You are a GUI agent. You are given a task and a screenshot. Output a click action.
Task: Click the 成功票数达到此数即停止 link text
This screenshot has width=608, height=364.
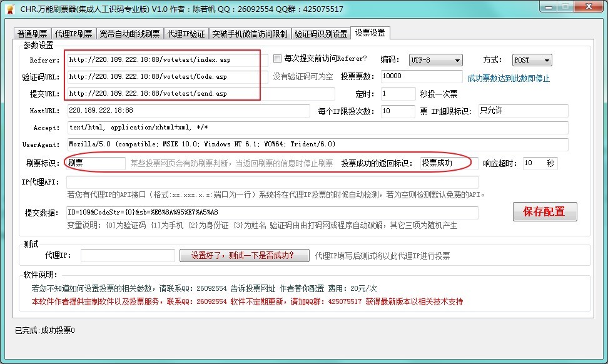pos(509,78)
